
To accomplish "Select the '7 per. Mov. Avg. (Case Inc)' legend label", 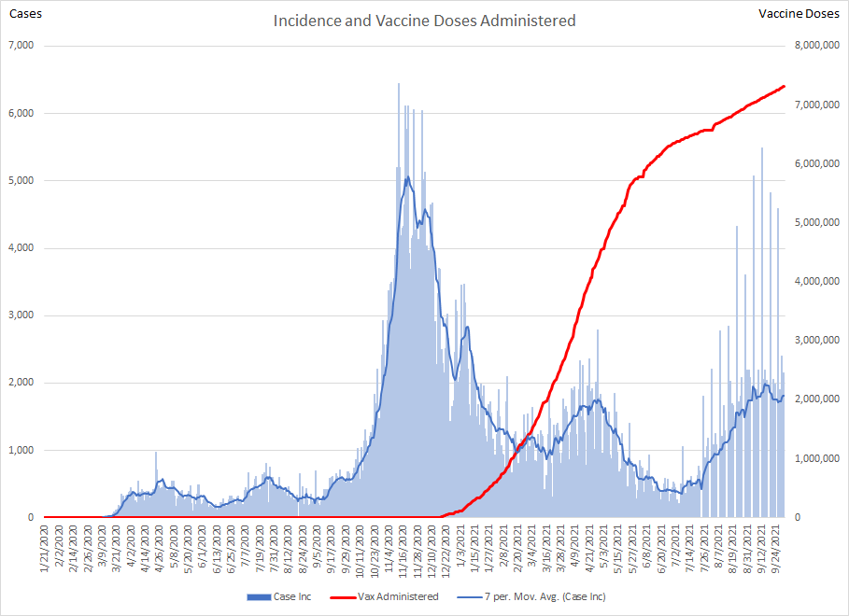I will point(545,596).
